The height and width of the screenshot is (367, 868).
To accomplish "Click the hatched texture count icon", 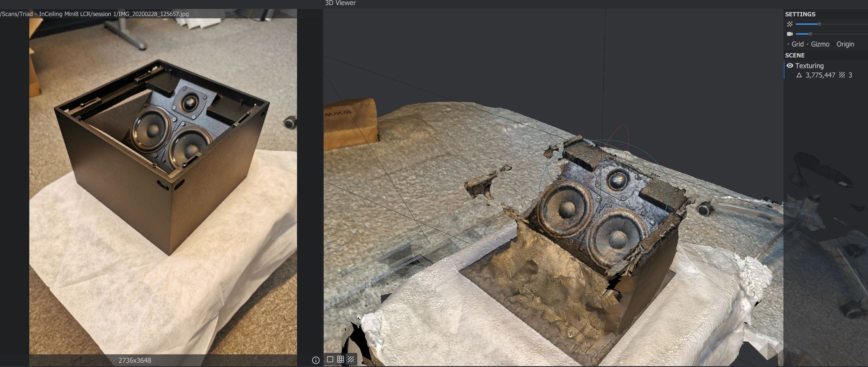I will click(842, 75).
